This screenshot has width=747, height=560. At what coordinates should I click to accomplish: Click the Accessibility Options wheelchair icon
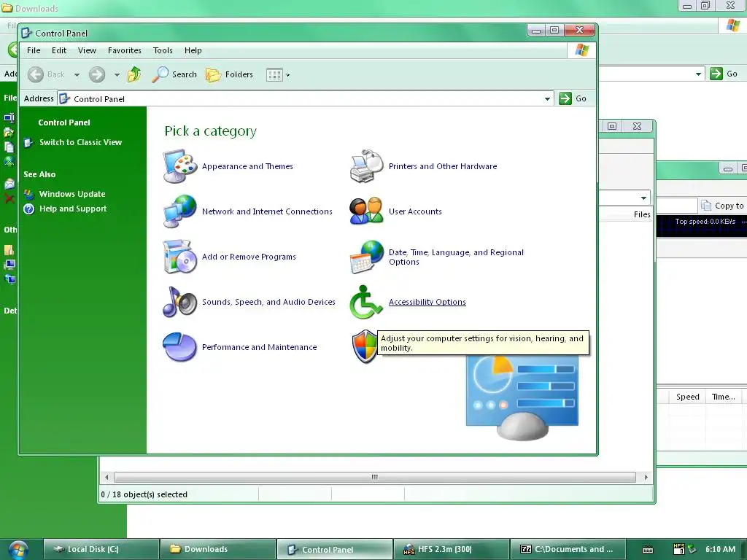[365, 302]
